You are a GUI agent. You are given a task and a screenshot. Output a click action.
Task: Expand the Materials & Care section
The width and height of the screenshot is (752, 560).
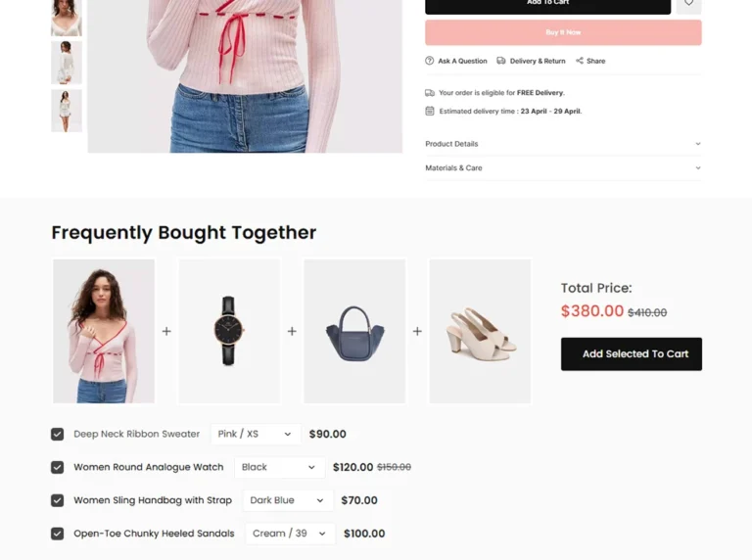(563, 168)
